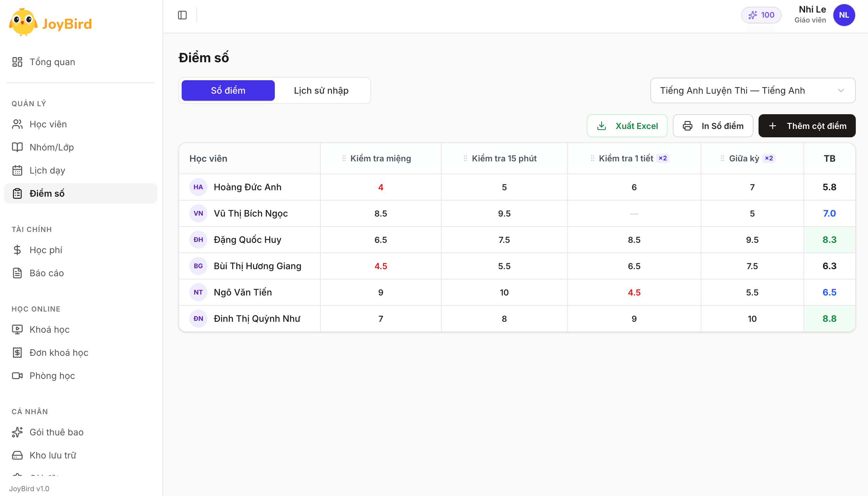Open Học phí dollar icon
The height and width of the screenshot is (496, 868).
17,250
